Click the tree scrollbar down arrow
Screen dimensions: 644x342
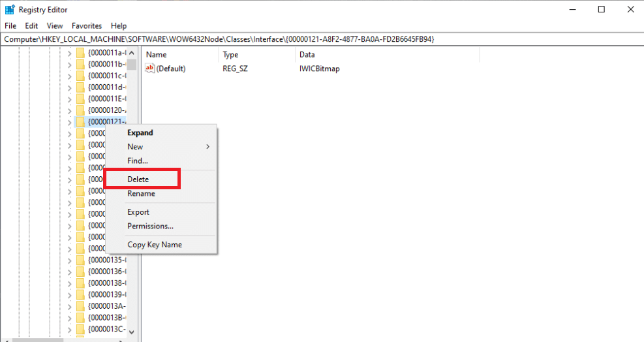131,332
